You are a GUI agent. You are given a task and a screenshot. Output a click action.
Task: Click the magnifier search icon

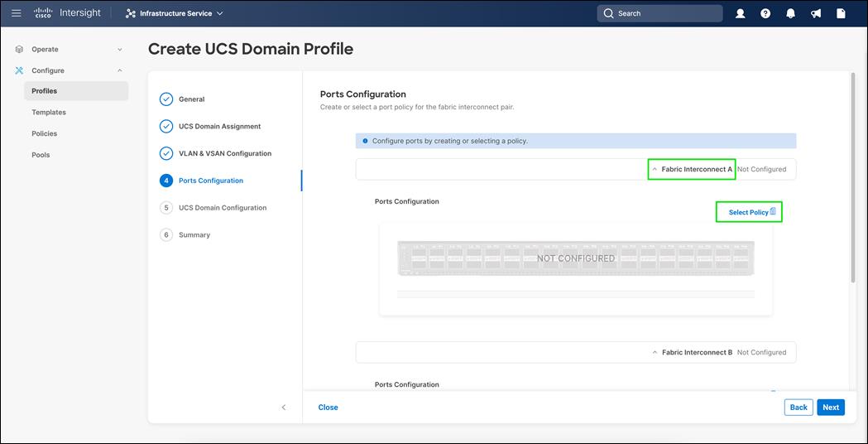point(609,13)
